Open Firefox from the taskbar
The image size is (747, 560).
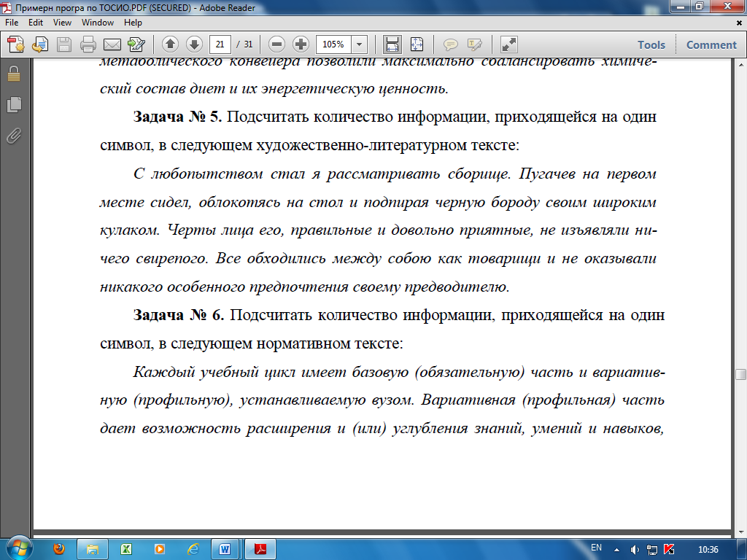[59, 549]
